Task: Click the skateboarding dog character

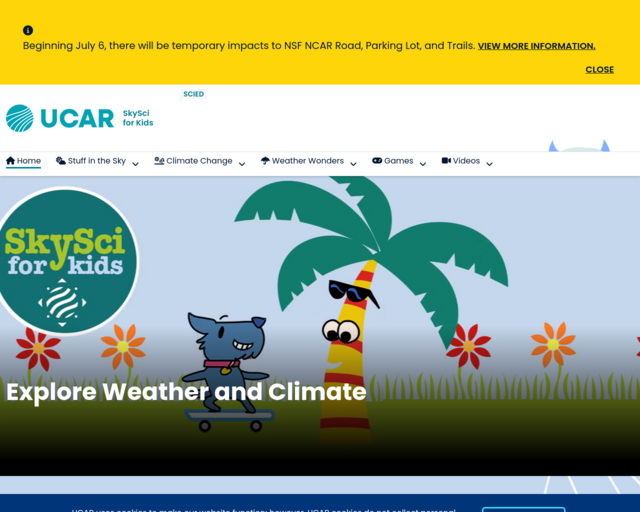Action: [x=227, y=372]
